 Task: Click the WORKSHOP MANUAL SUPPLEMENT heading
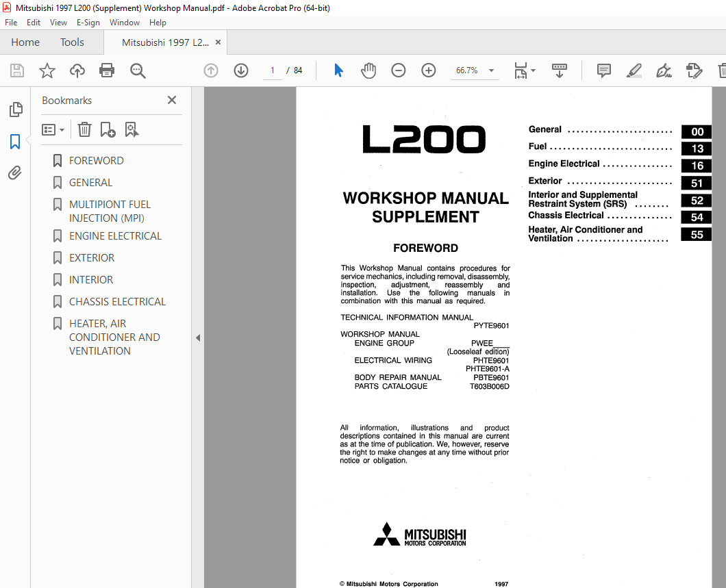(425, 207)
